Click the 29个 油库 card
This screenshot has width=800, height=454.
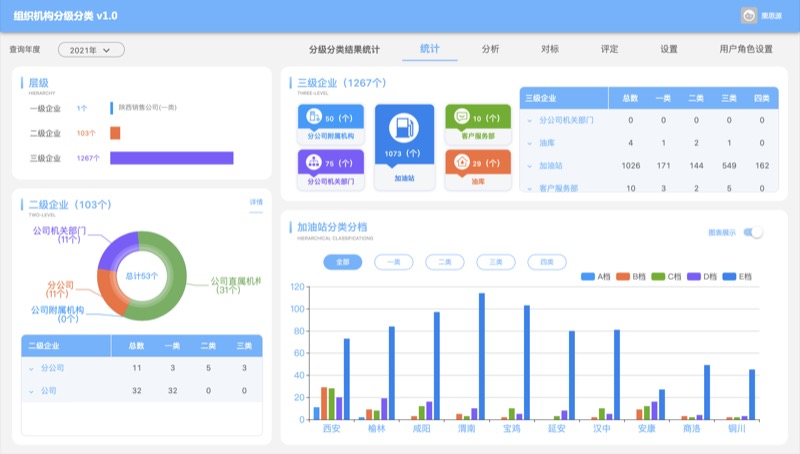(x=478, y=170)
